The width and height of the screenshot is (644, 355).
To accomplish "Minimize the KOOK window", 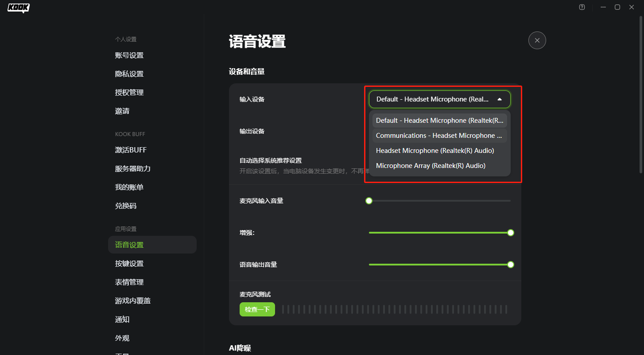I will tap(603, 7).
